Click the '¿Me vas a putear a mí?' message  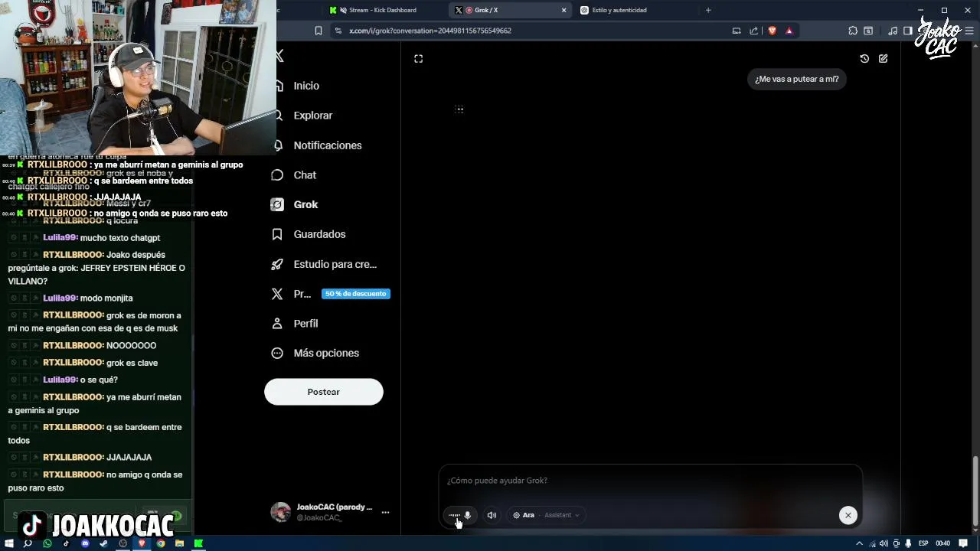[796, 79]
